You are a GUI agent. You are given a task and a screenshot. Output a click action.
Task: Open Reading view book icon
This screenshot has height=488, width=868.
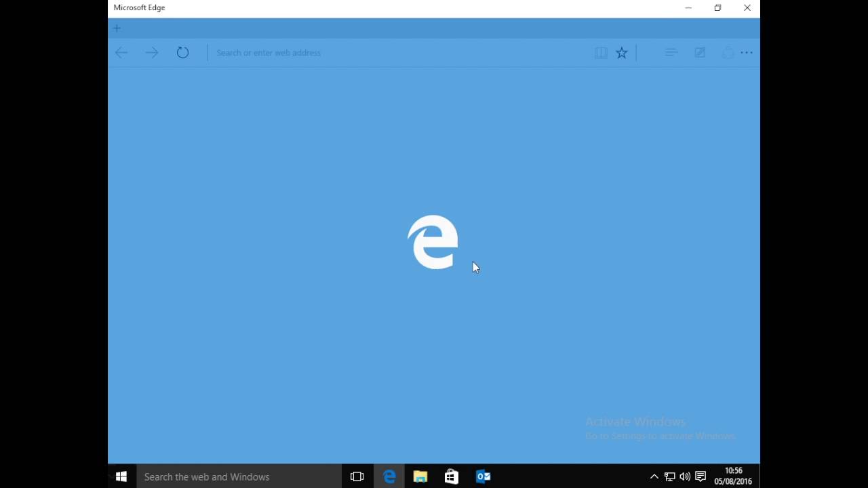601,53
